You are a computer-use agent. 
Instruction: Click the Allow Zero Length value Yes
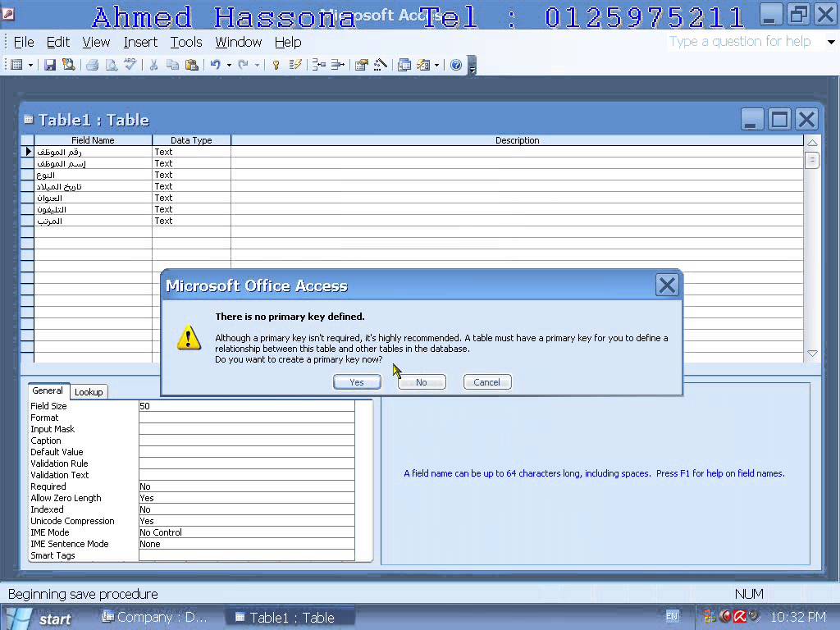pos(246,498)
